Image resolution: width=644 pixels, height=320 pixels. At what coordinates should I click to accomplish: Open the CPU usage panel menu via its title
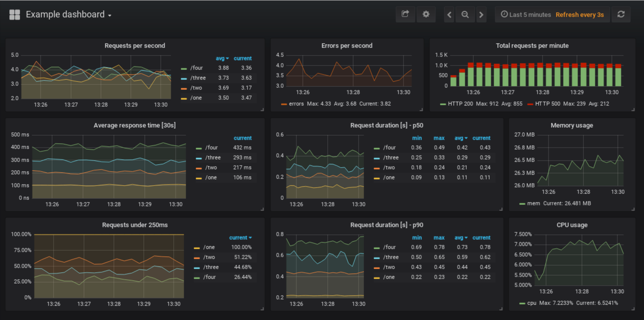point(572,225)
